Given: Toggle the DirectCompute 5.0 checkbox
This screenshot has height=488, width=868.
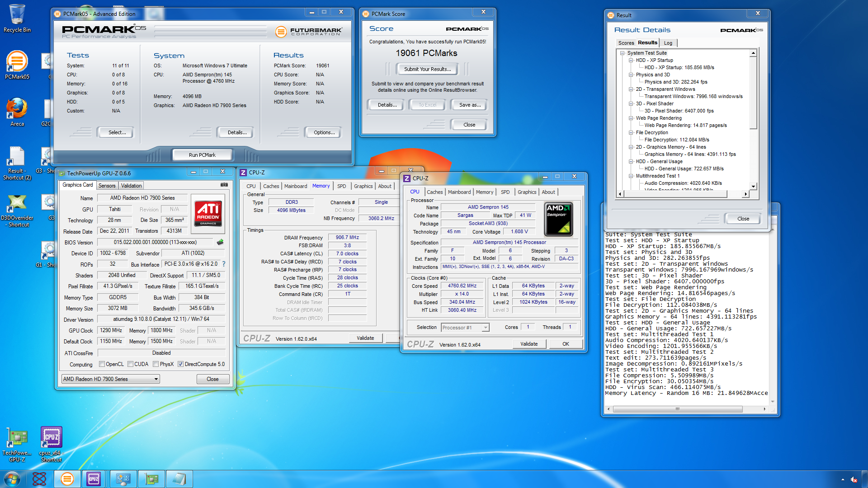Looking at the screenshot, I should [180, 364].
